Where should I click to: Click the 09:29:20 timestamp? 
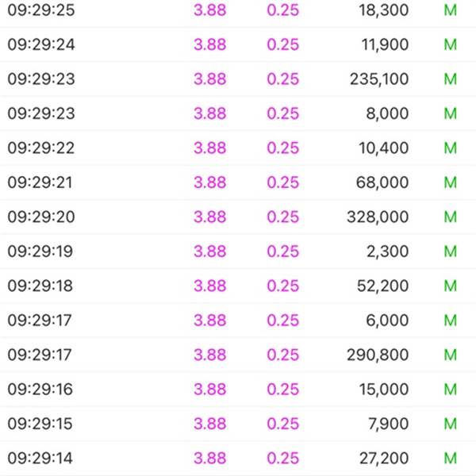(41, 217)
